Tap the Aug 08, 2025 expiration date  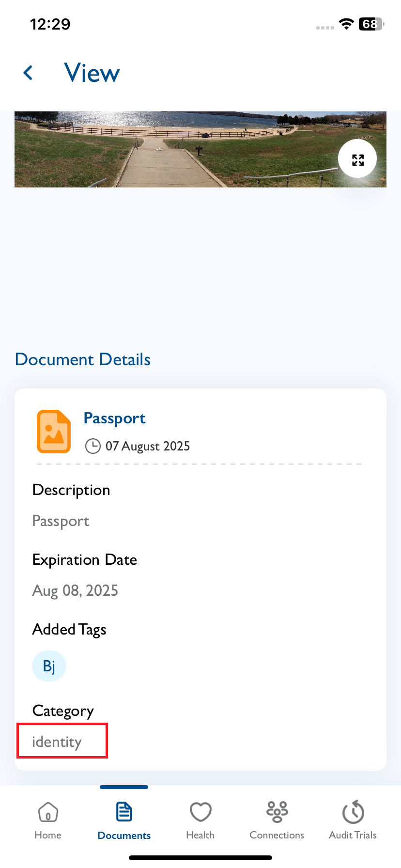[75, 590]
